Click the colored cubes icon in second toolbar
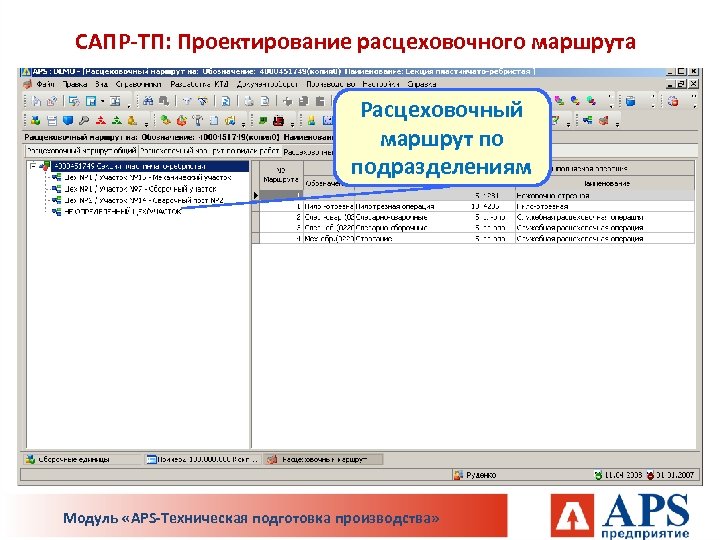 pyautogui.click(x=35, y=120)
